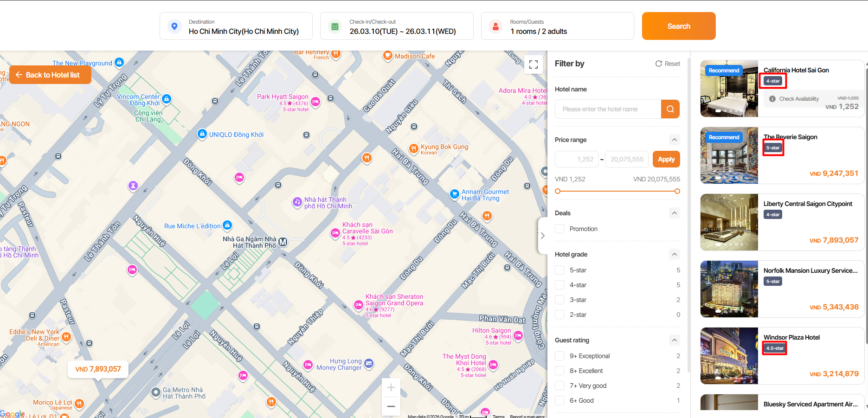Click Back to Hotel list button
Image resolution: width=868 pixels, height=418 pixels.
point(50,75)
